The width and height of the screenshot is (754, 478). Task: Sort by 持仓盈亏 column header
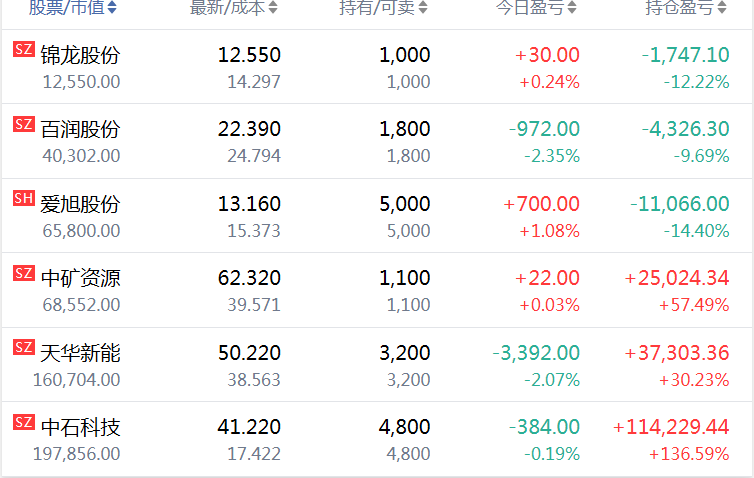click(x=685, y=8)
